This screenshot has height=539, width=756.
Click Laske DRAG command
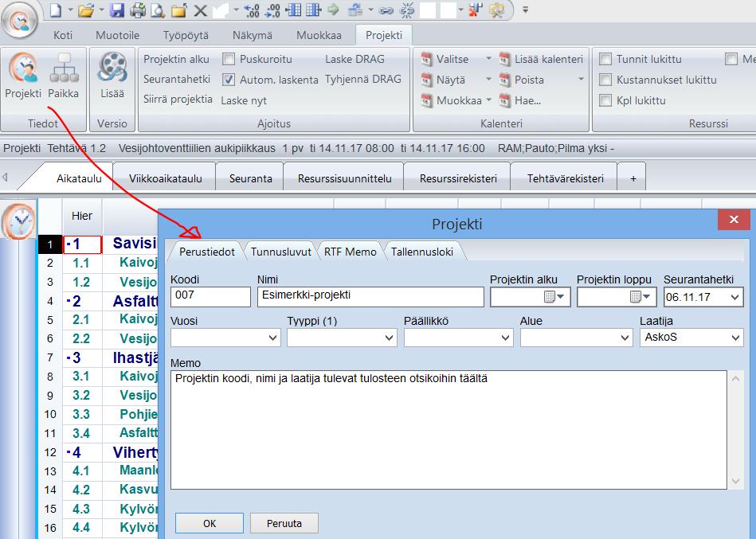(x=354, y=59)
